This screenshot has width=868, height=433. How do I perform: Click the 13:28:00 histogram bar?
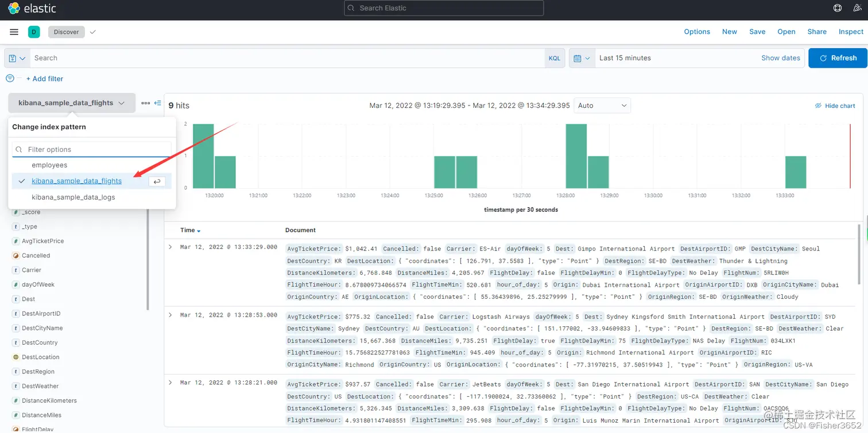576,156
